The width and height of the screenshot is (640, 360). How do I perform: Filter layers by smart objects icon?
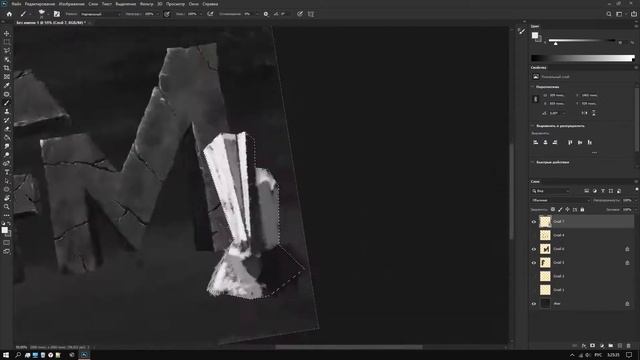pos(619,191)
